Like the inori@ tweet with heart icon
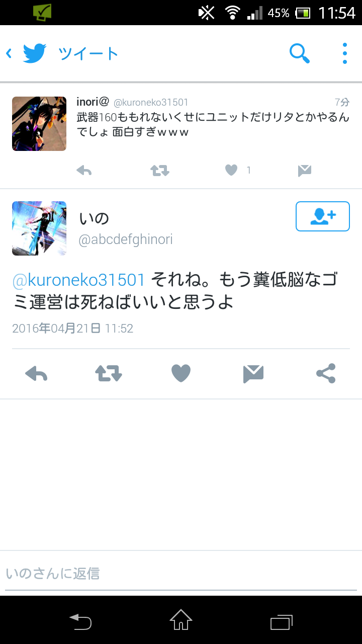The height and width of the screenshot is (644, 362). click(x=231, y=171)
